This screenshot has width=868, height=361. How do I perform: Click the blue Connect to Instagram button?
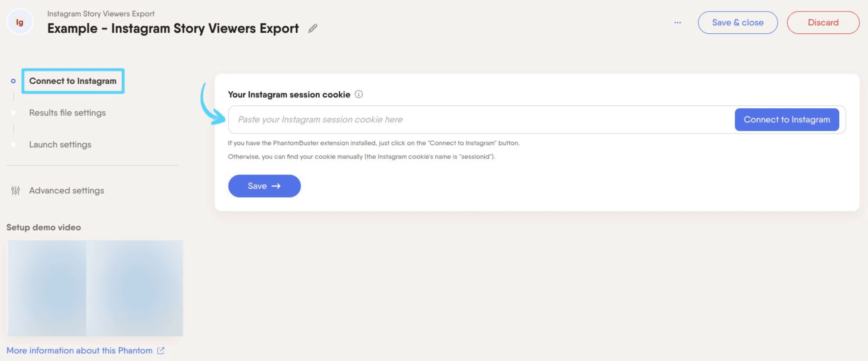click(787, 119)
